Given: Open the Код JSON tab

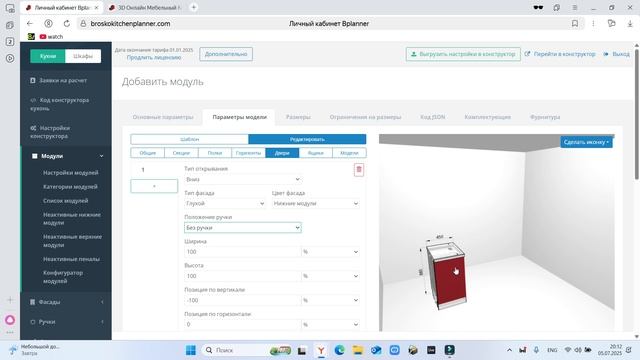Looking at the screenshot, I should (433, 117).
